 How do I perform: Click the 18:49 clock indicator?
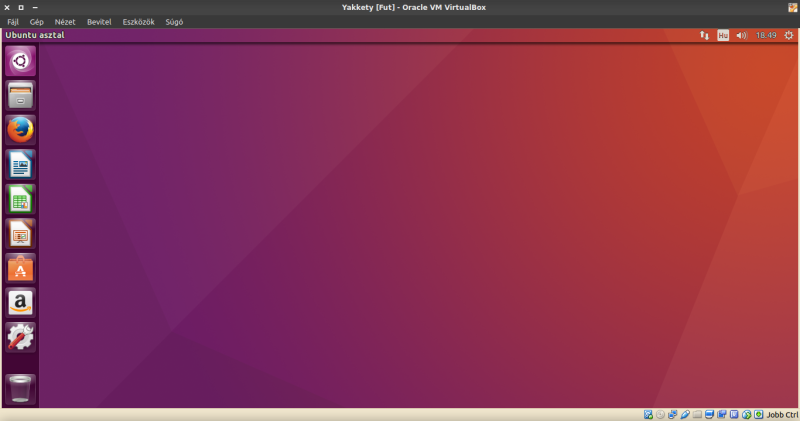coord(766,35)
